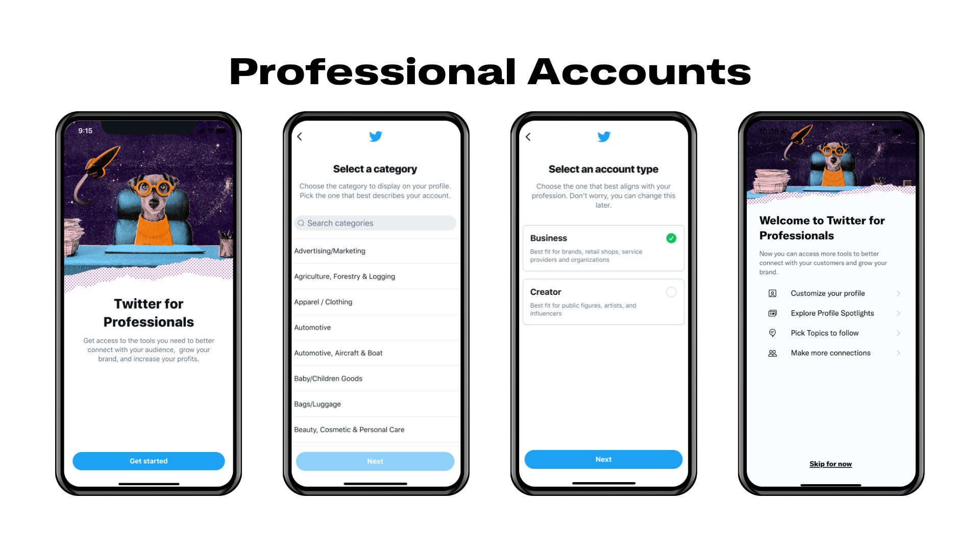Click the back arrow icon on category screen
The image size is (980, 551).
[x=300, y=136]
